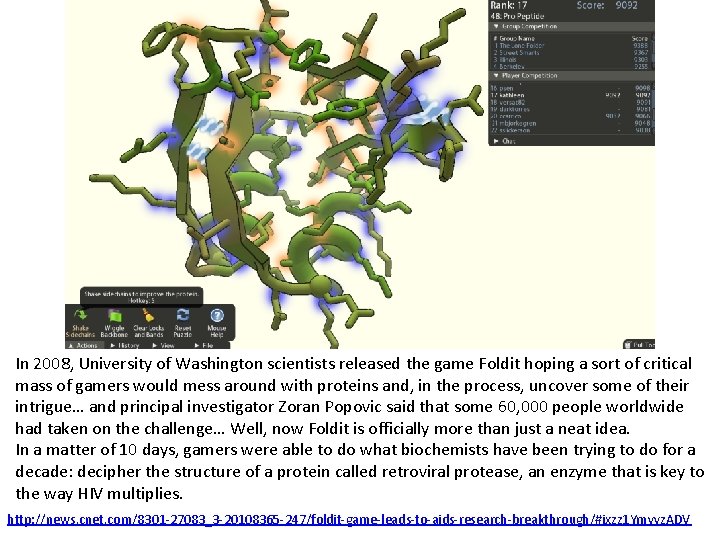Screen dimensions: 720x540
Task: Select group row Illinois
Action: pyautogui.click(x=570, y=59)
